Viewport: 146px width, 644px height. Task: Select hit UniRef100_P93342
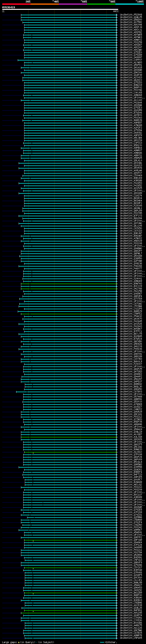pos(131,527)
